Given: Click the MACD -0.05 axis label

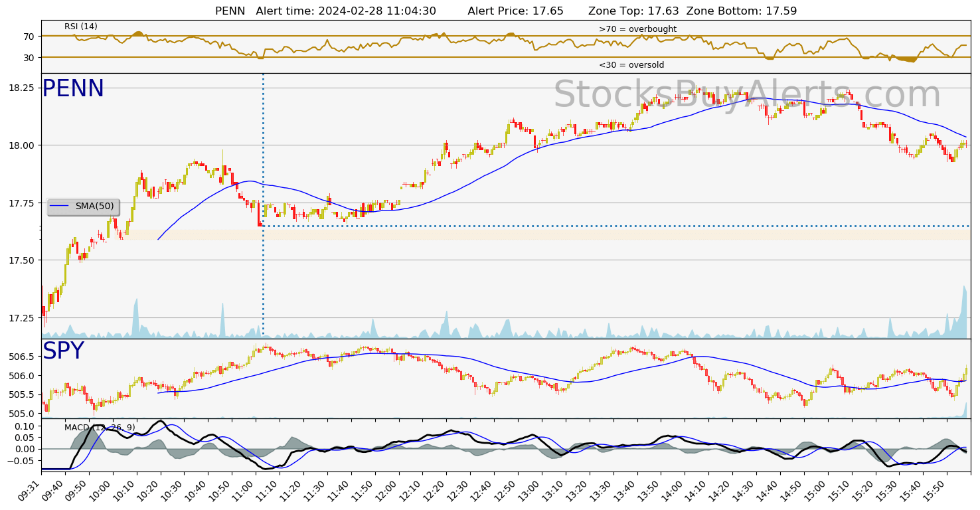Looking at the screenshot, I should pos(23,461).
